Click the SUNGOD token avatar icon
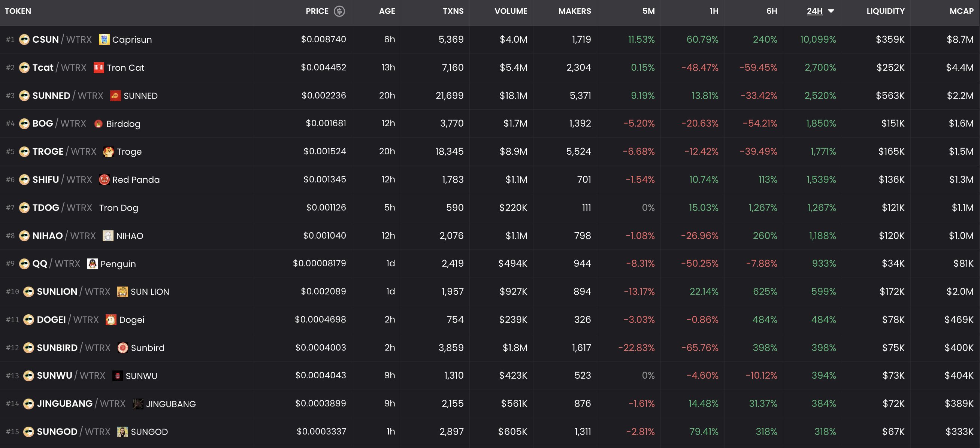 tap(122, 432)
